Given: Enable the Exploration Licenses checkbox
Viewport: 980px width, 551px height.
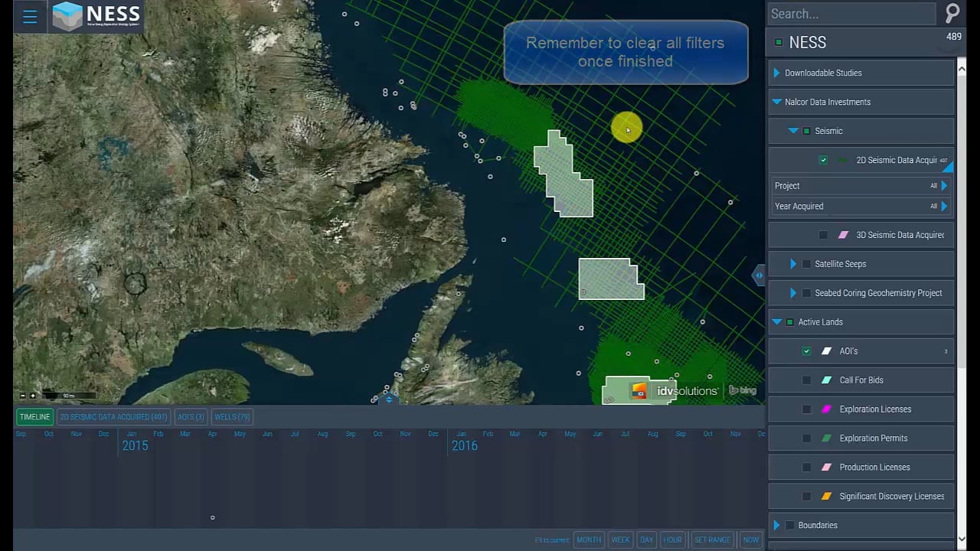Looking at the screenshot, I should pyautogui.click(x=806, y=409).
